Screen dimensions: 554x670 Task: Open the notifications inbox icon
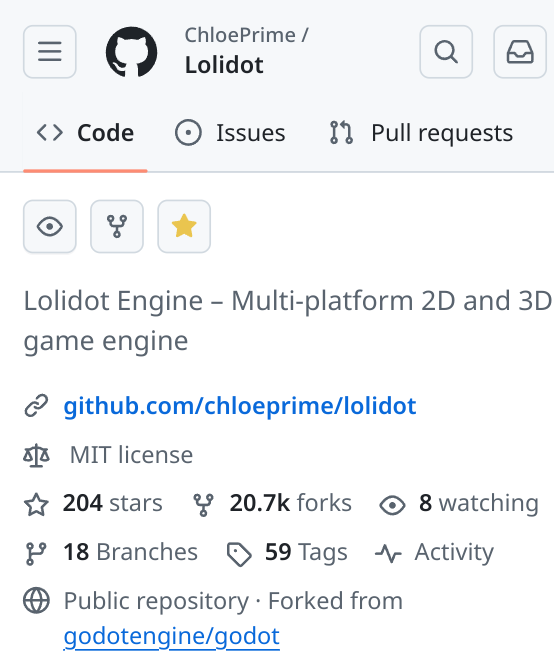[520, 52]
